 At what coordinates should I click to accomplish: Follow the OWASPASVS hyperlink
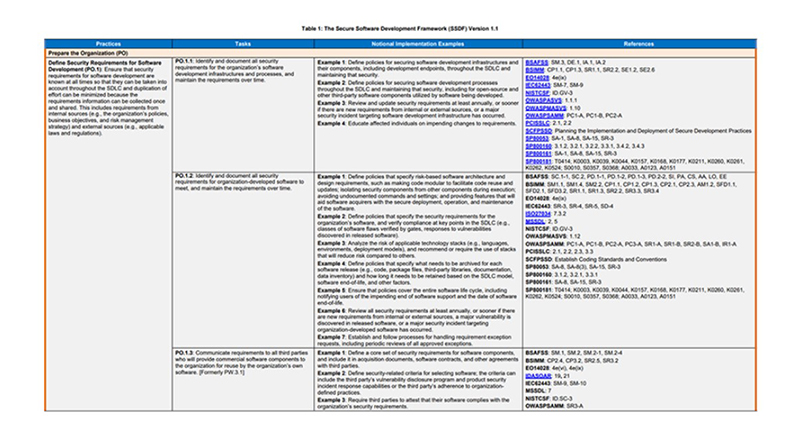[543, 101]
